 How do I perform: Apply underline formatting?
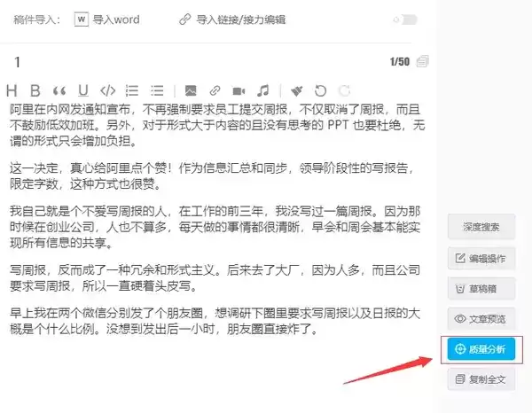[83, 90]
